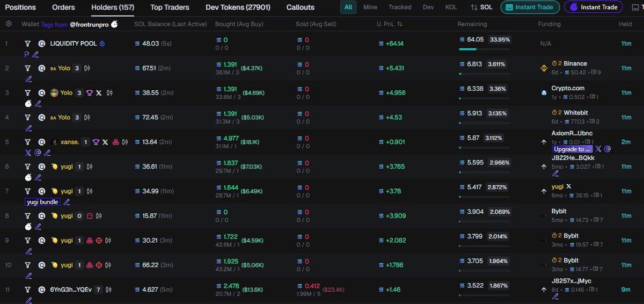The width and height of the screenshot is (644, 304).
Task: Expand the Upgrade to... label on xanse. row
Action: (572, 149)
